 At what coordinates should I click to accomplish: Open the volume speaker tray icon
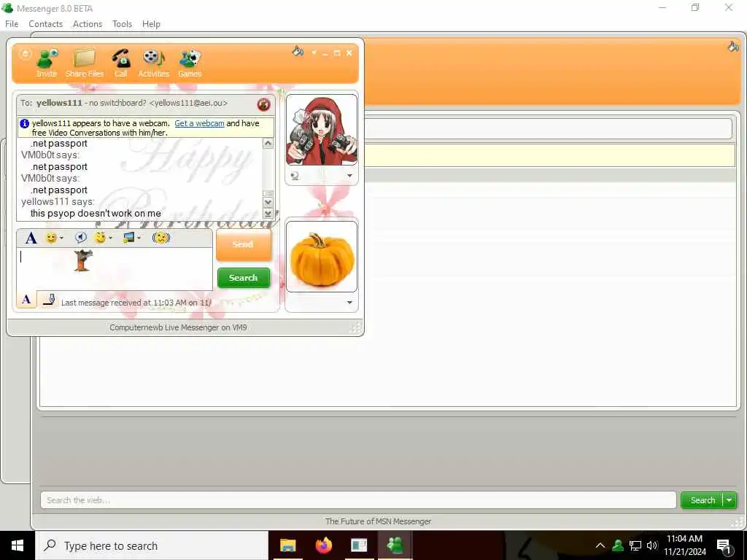point(652,545)
